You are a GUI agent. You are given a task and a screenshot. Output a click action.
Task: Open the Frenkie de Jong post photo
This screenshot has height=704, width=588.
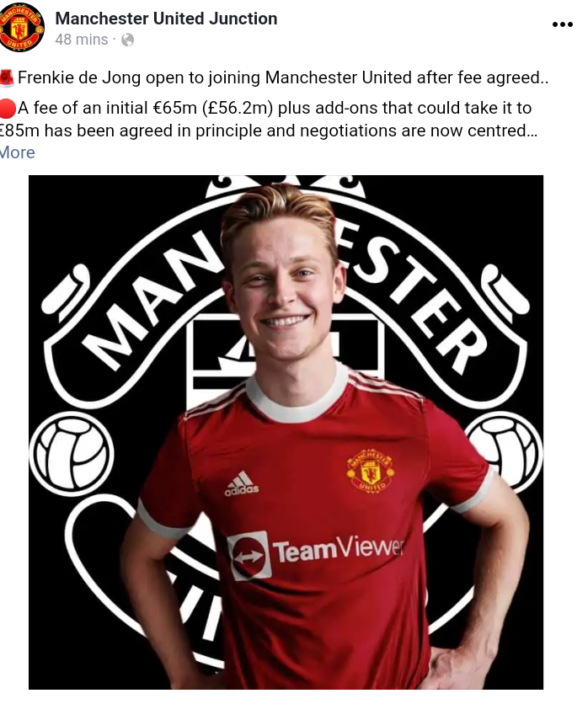tap(286, 432)
